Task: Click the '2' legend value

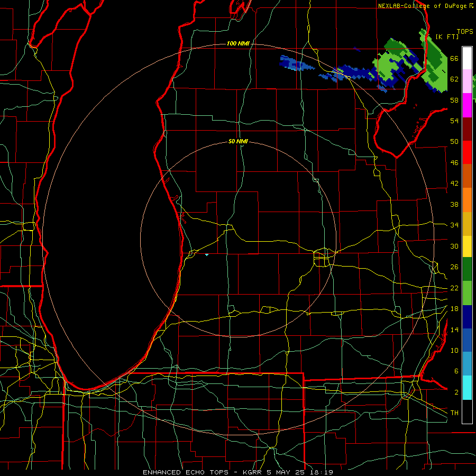Action: [x=456, y=392]
